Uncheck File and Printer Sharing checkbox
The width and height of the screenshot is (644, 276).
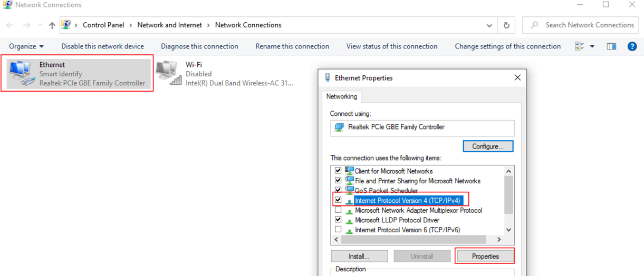(x=338, y=181)
